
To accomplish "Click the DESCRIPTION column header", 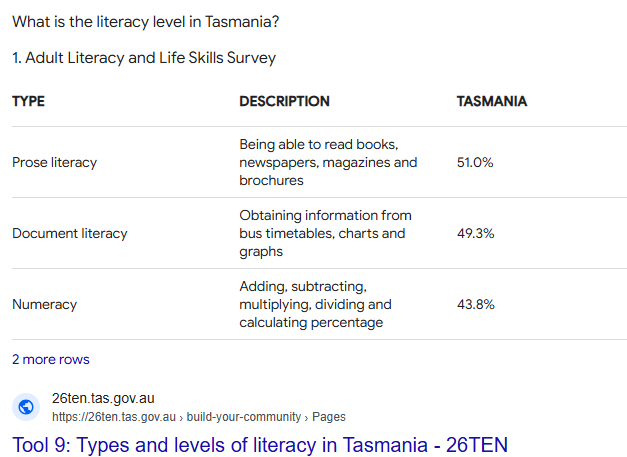I will (284, 101).
